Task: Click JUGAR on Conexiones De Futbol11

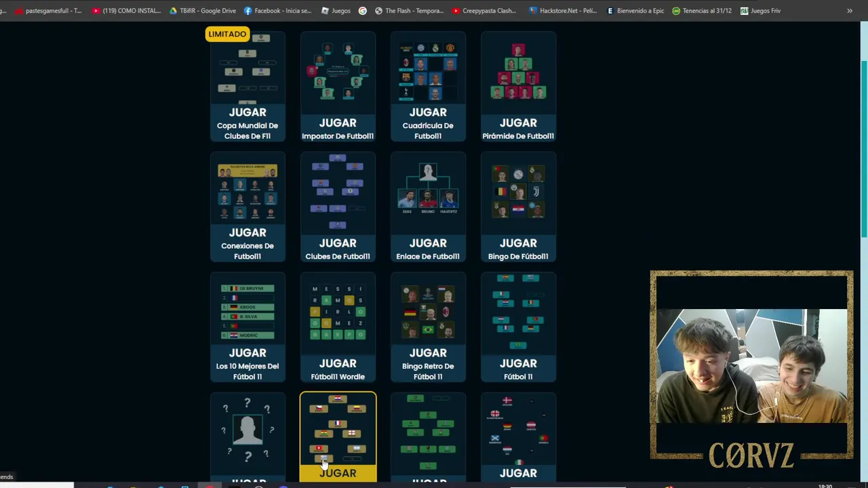Action: tap(248, 233)
